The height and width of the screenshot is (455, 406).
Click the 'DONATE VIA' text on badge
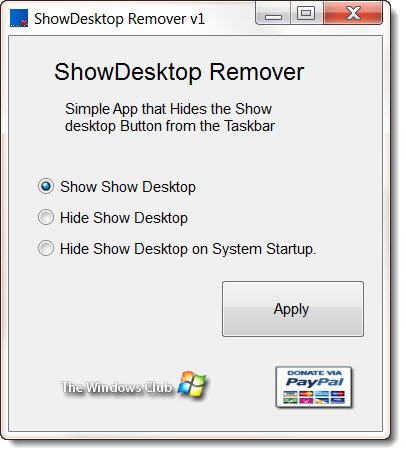[315, 373]
